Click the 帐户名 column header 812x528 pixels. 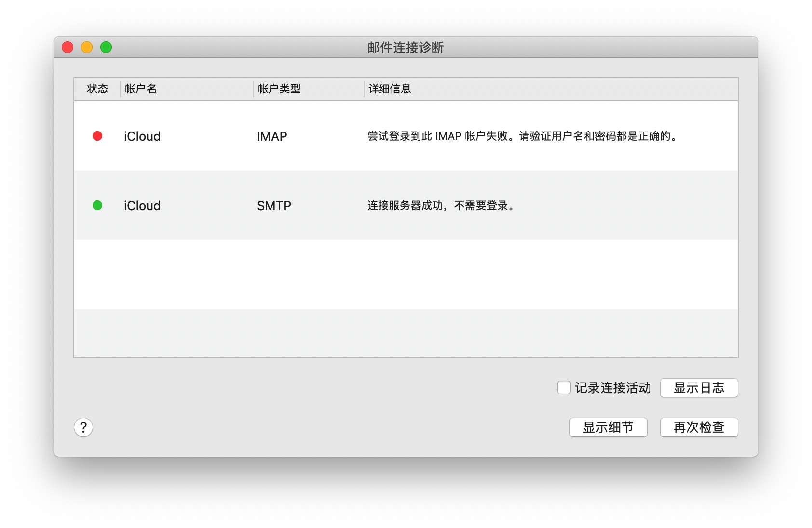141,89
